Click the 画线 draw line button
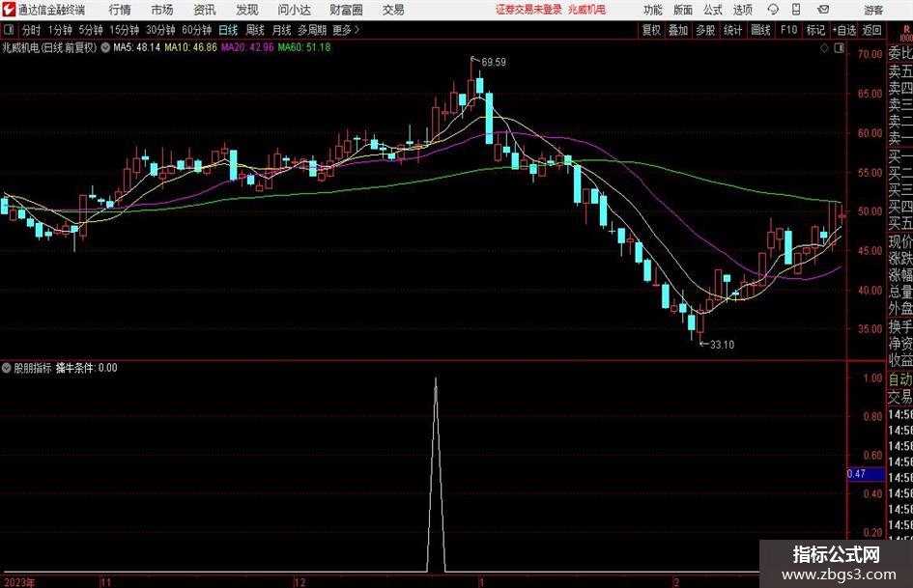Viewport: 913px width, 588px height. point(760,30)
